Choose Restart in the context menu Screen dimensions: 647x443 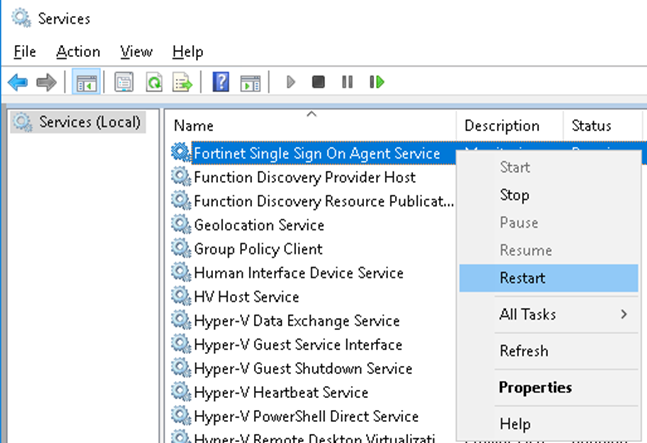[522, 278]
